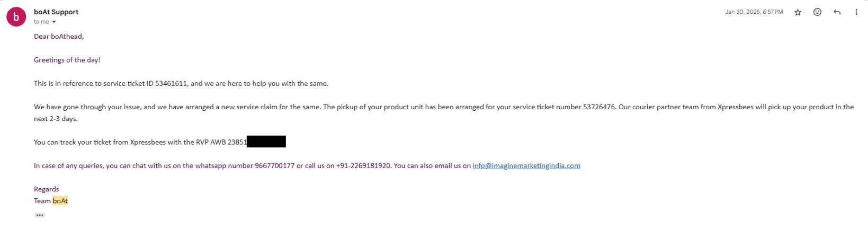Click the round 'b' sender avatar

(x=16, y=17)
